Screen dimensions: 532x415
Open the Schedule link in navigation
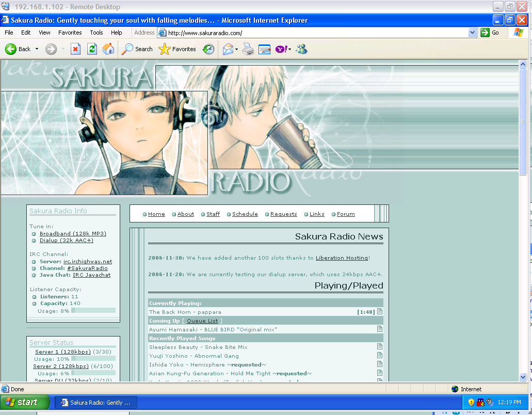245,214
